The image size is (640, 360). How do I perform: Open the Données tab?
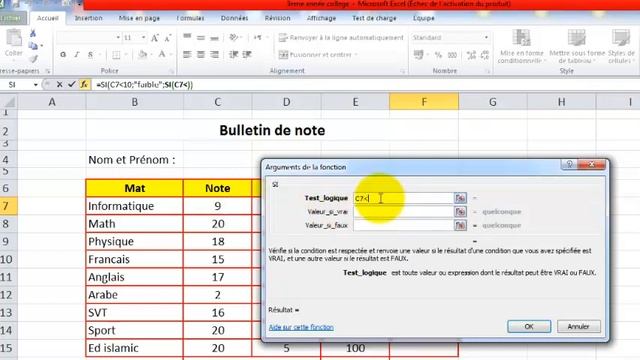pos(234,18)
